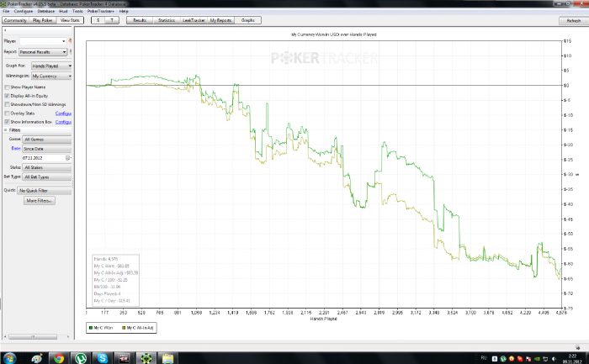Click the blue Date filter label
The height and width of the screenshot is (364, 589).
[x=15, y=149]
